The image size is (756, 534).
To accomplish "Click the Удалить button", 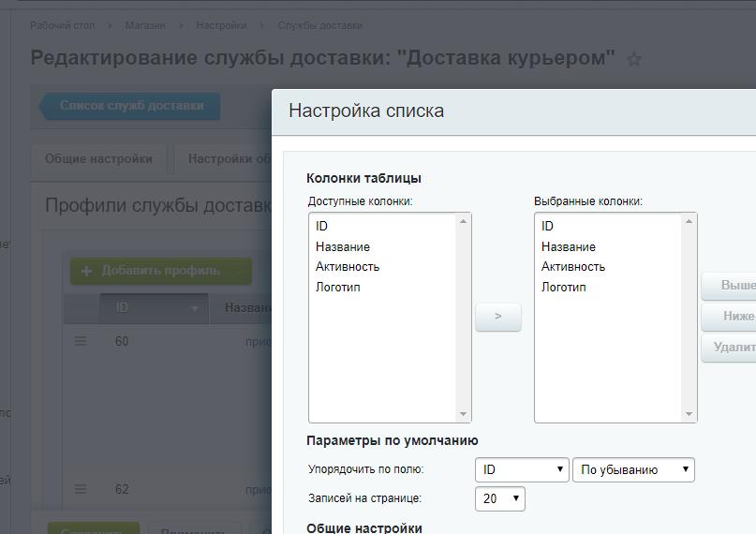I will (x=729, y=348).
